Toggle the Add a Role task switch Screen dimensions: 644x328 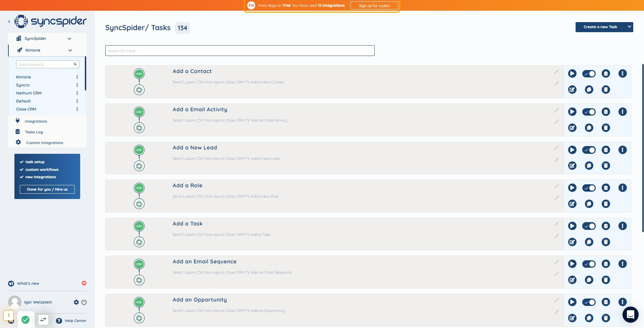coord(589,188)
